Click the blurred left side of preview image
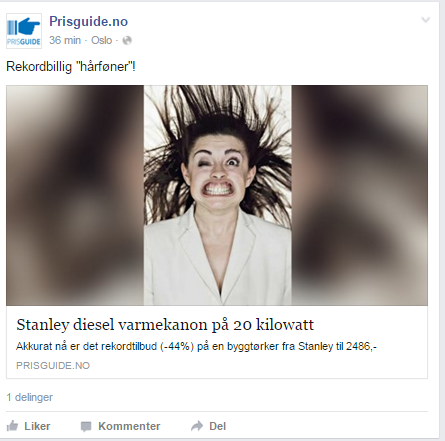Image resolution: width=445 pixels, height=441 pixels. point(75,195)
